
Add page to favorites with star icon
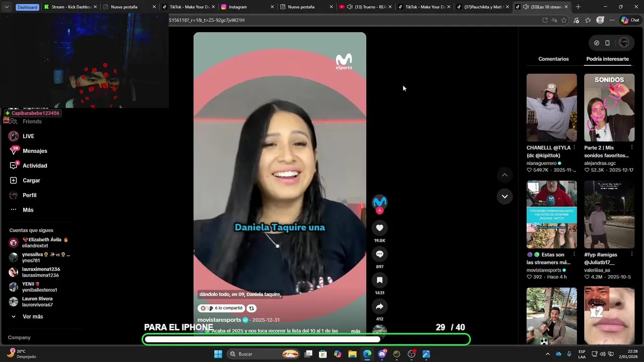(x=564, y=20)
